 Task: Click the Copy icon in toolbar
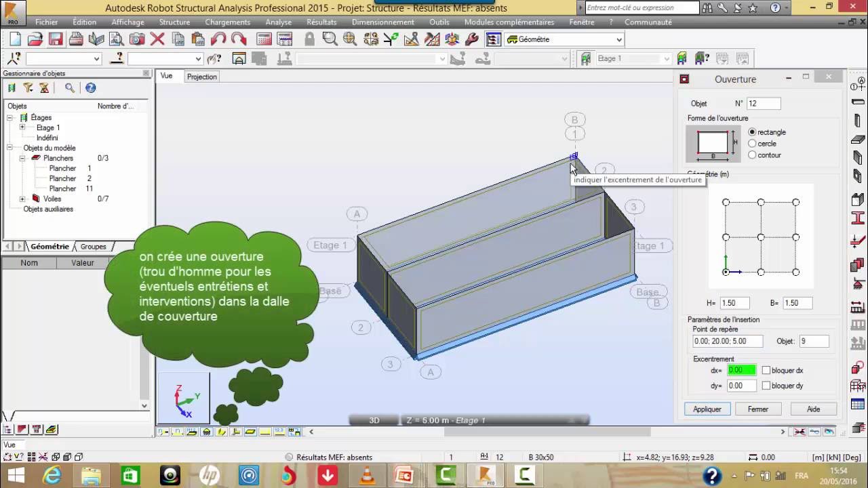[178, 39]
